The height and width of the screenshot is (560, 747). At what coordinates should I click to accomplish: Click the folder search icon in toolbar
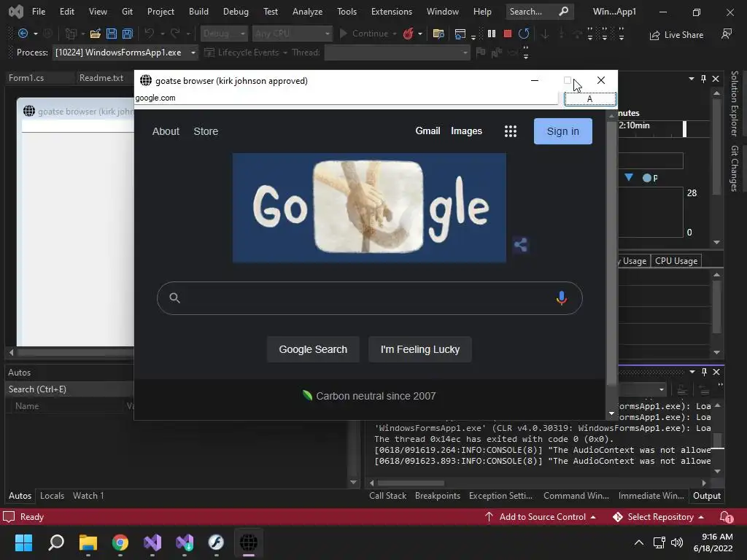pos(438,34)
